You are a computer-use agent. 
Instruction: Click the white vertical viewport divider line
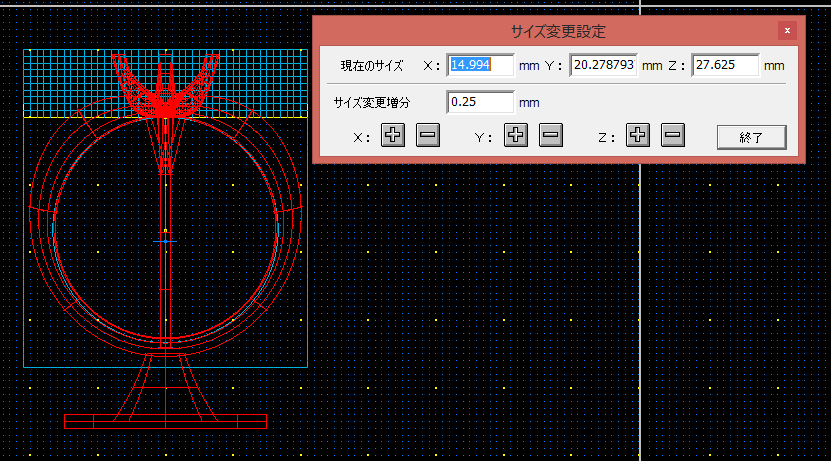pos(640,313)
